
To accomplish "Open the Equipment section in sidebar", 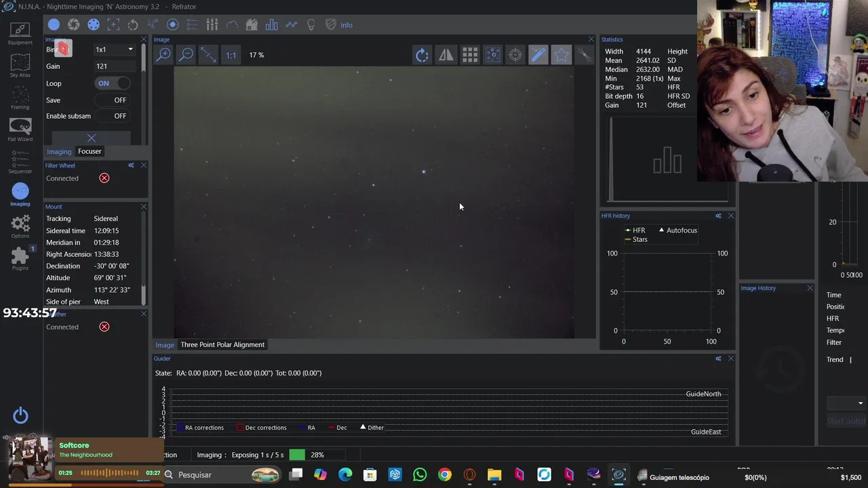I will point(20,33).
